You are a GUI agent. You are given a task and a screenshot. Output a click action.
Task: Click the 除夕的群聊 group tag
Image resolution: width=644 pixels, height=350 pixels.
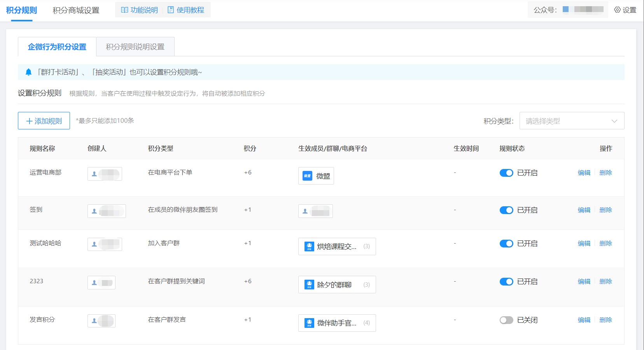(x=337, y=285)
